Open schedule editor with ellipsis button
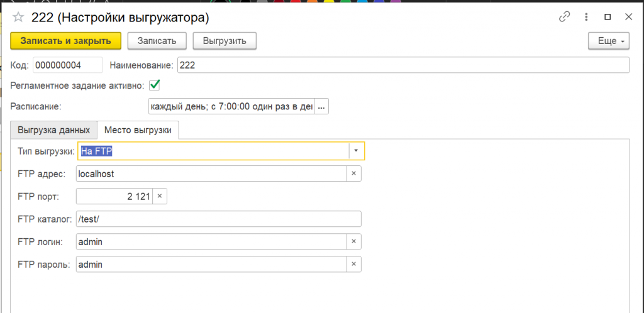 click(321, 107)
